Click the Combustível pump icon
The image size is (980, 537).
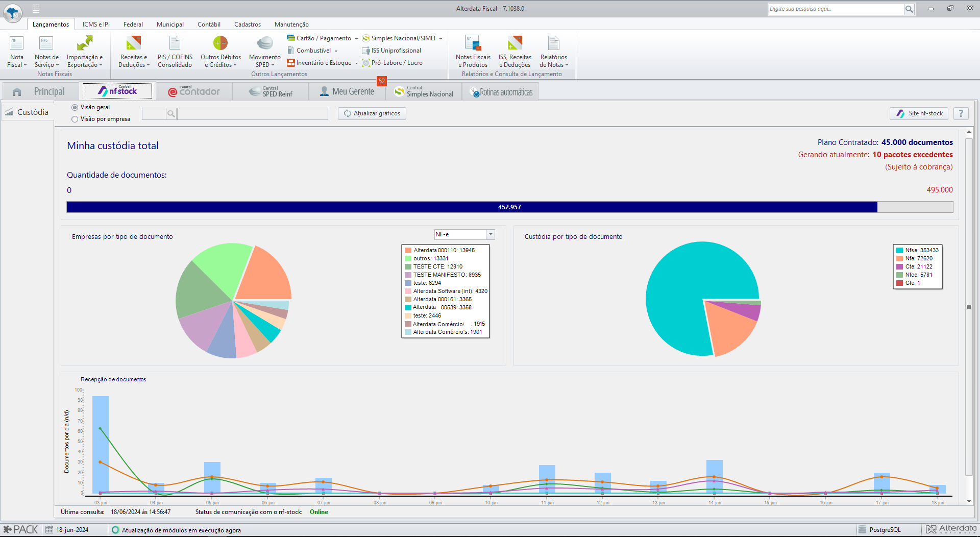tap(291, 51)
